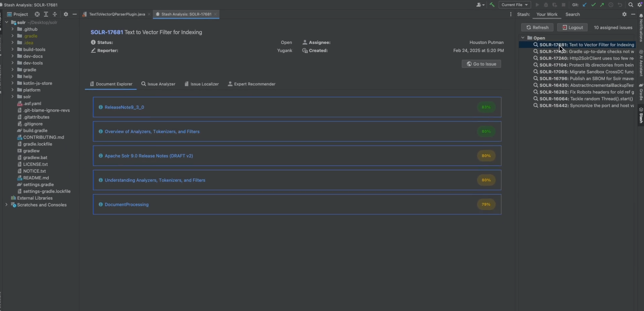Click the Logout button

[572, 27]
